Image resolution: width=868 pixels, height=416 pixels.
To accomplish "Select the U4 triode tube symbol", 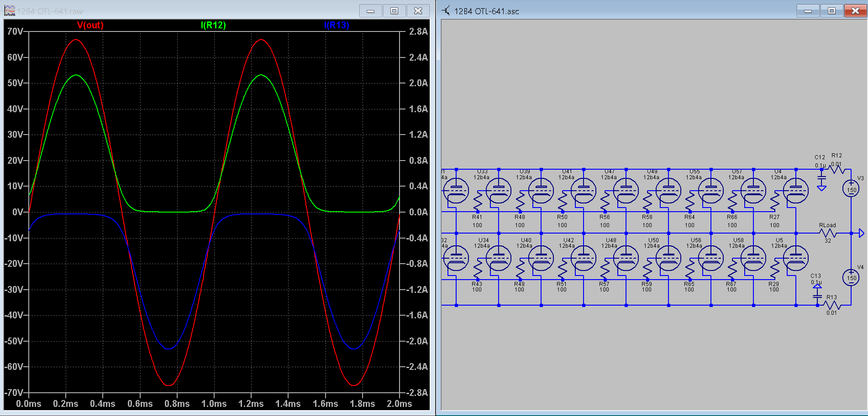I will pyautogui.click(x=796, y=191).
